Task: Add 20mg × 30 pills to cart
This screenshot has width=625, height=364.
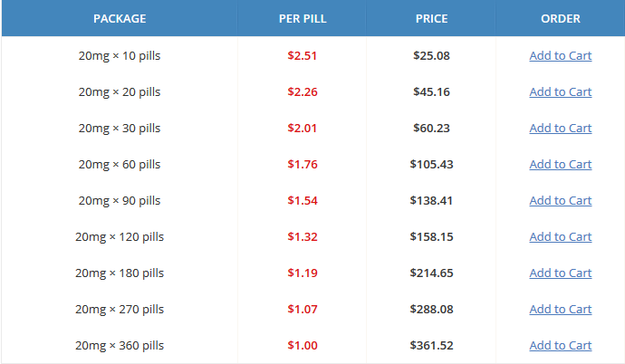Action: [x=560, y=129]
